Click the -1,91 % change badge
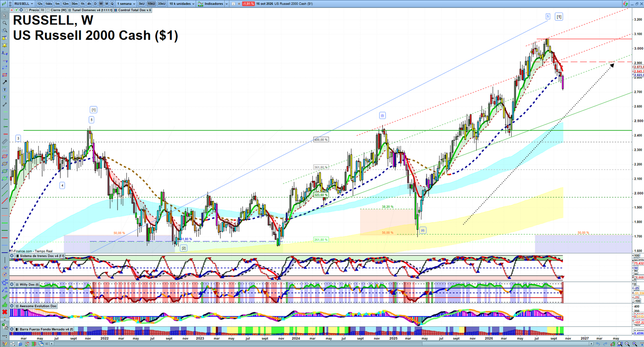This screenshot has height=347, width=644. pyautogui.click(x=248, y=4)
